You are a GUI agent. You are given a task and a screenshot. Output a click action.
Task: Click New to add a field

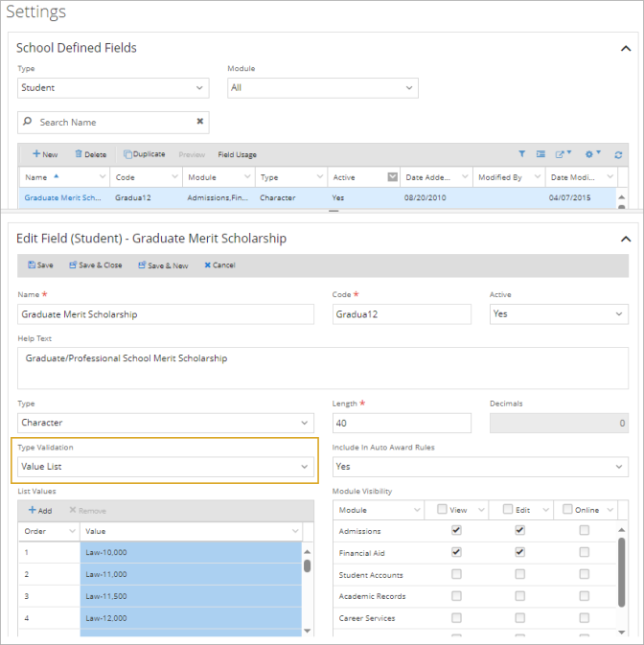[x=45, y=154]
